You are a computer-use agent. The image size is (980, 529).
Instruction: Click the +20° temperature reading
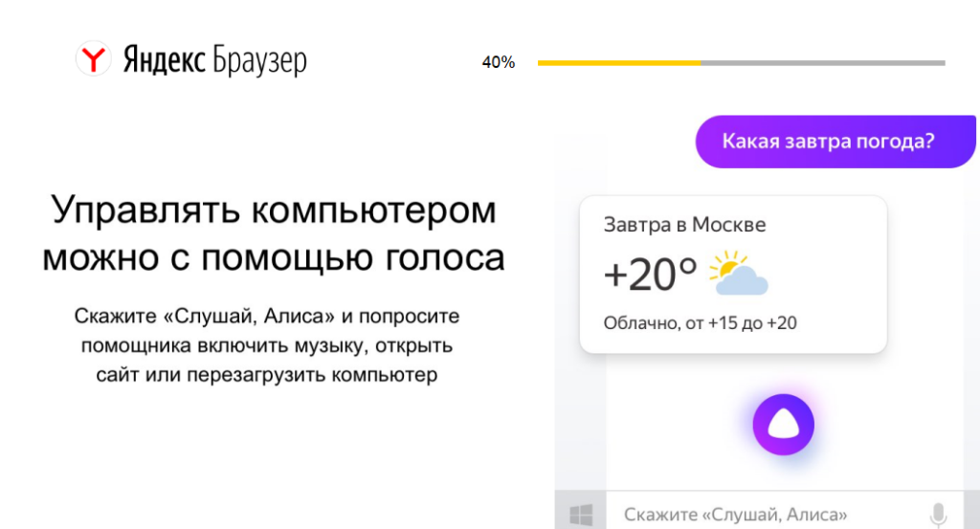pos(651,275)
